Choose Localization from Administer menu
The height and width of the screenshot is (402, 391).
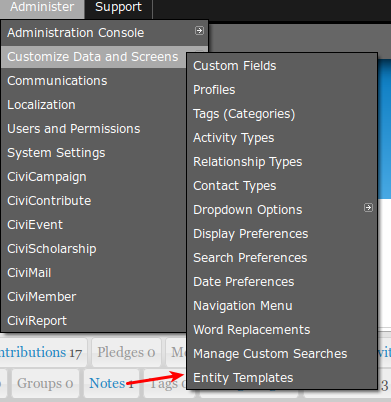click(93, 105)
